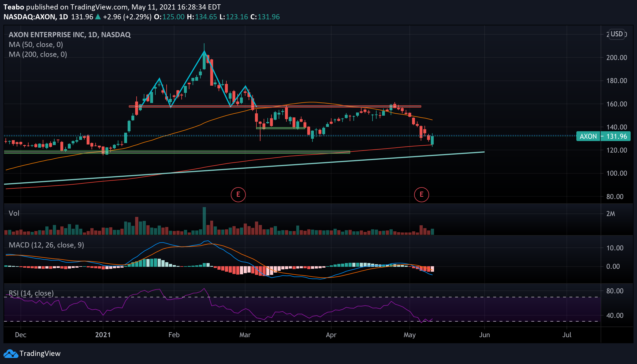Viewport: 637px width, 364px height.
Task: Click the Teabo author name
Action: tap(14, 7)
